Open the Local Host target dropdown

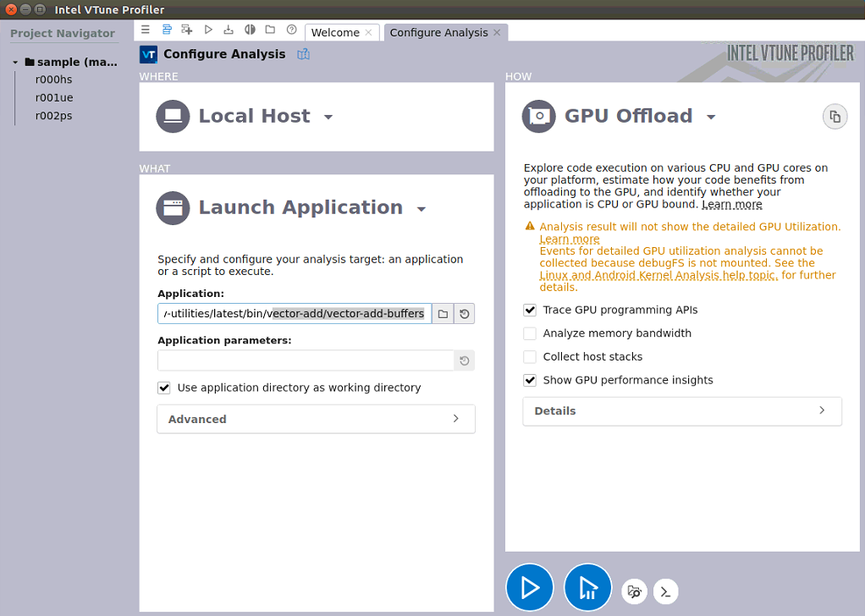click(328, 117)
